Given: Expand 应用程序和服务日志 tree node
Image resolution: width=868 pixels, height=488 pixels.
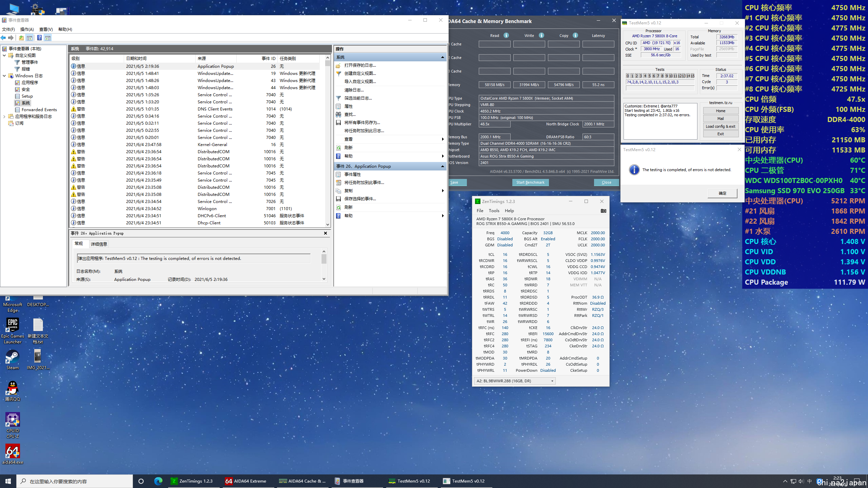Looking at the screenshot, I should (x=4, y=117).
